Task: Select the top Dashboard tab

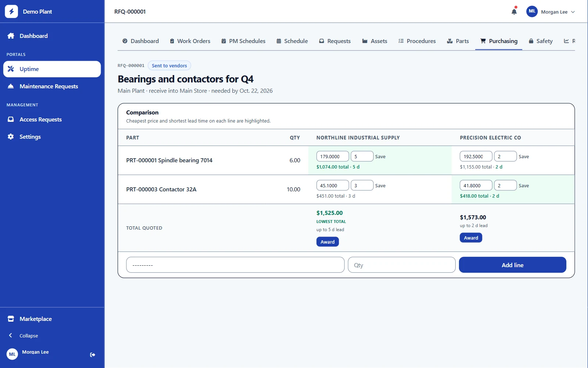Action: point(141,41)
